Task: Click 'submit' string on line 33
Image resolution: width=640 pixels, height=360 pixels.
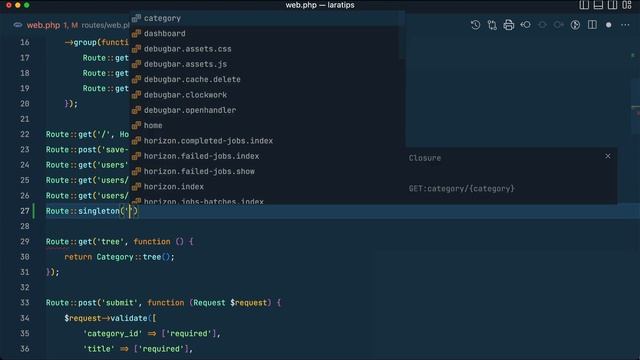Action: click(x=120, y=303)
